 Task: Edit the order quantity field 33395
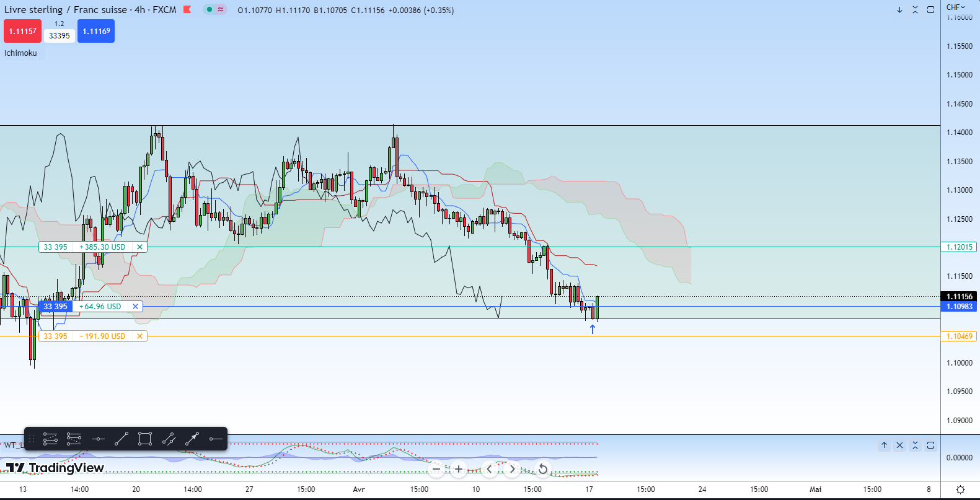60,36
